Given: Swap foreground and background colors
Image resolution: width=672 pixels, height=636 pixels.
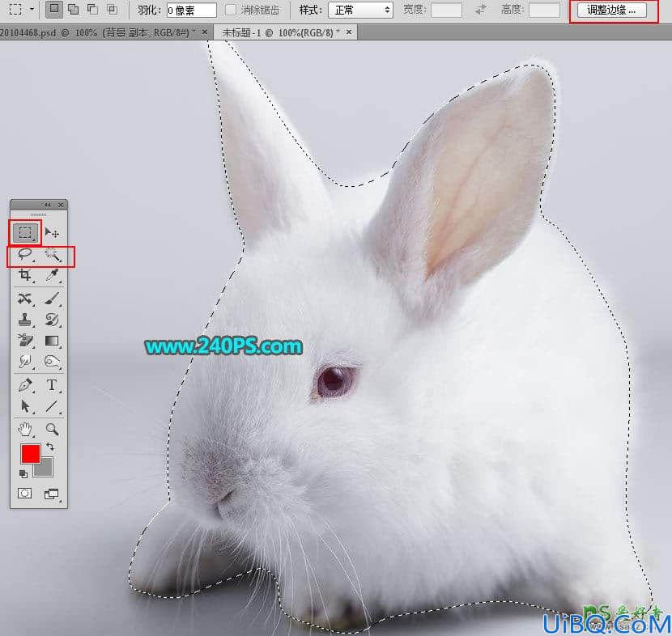Looking at the screenshot, I should click(50, 447).
